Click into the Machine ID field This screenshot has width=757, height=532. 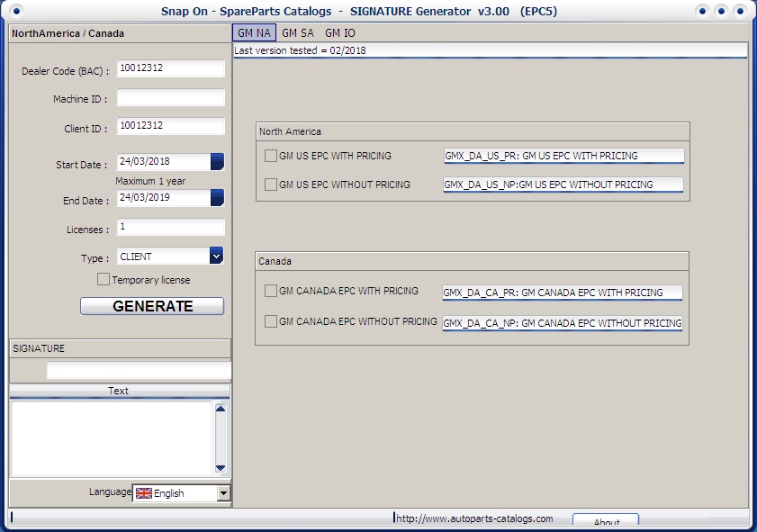pyautogui.click(x=170, y=97)
